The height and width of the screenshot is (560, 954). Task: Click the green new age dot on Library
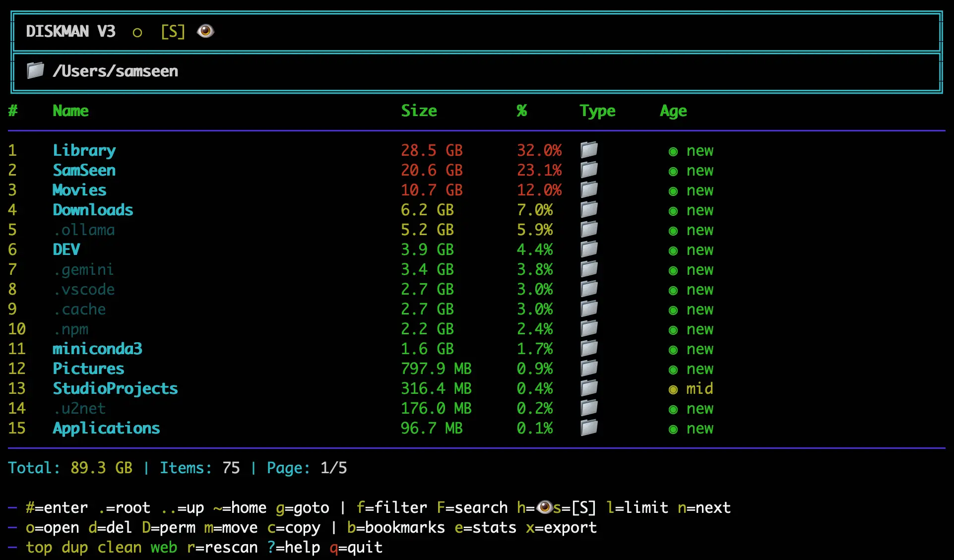point(673,151)
